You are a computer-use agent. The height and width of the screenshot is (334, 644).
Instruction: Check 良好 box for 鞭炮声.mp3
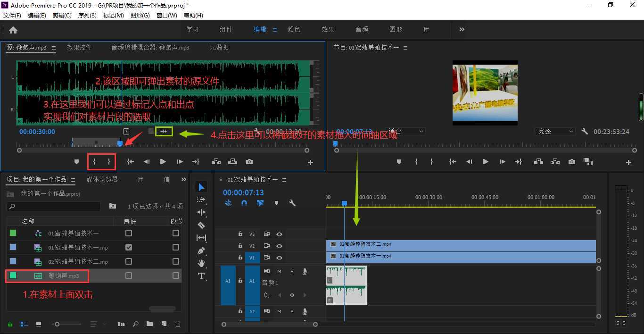tap(129, 276)
